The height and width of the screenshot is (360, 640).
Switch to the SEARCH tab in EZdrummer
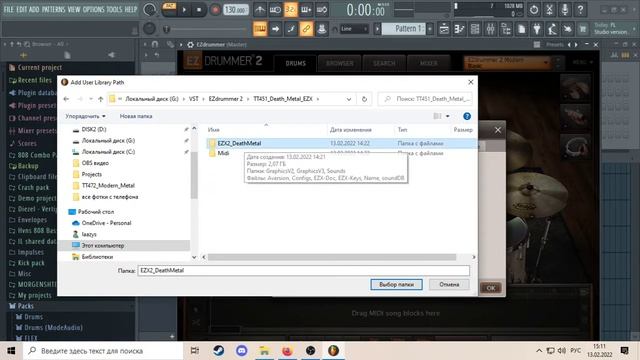[x=384, y=63]
